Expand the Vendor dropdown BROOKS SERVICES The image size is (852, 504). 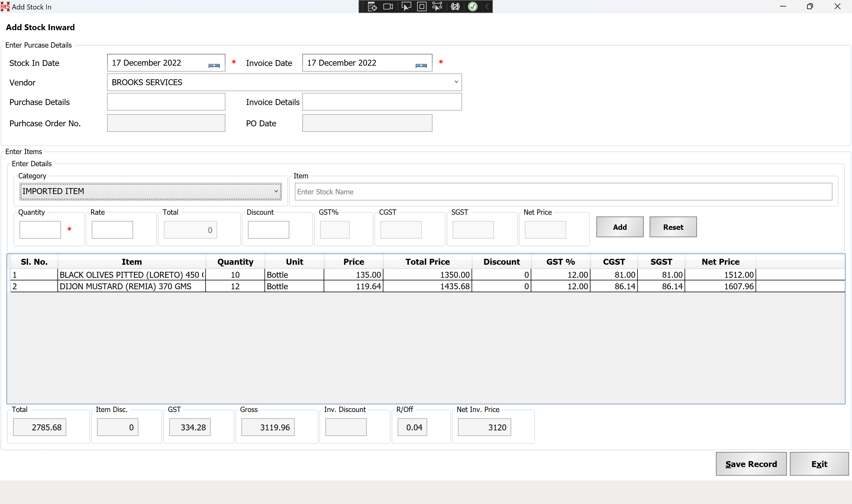coord(456,82)
